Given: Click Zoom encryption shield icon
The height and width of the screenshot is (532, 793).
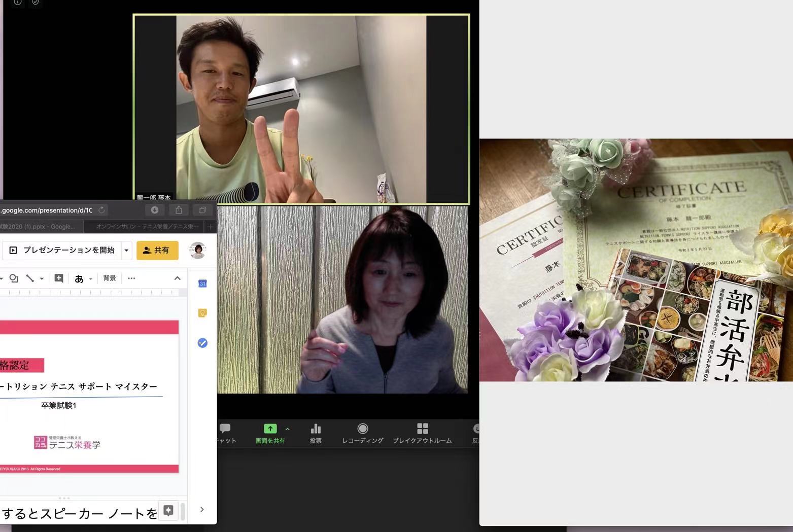Looking at the screenshot, I should [x=36, y=2].
